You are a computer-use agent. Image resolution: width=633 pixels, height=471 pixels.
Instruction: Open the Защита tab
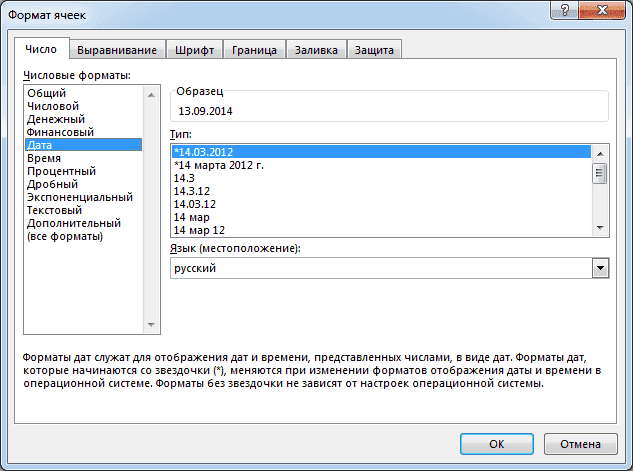click(376, 50)
